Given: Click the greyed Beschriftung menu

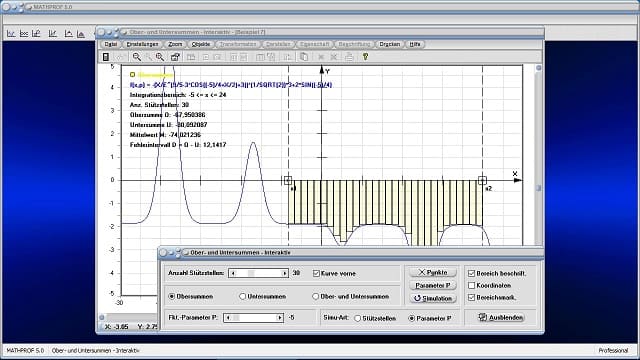Looking at the screenshot, I should click(x=354, y=44).
